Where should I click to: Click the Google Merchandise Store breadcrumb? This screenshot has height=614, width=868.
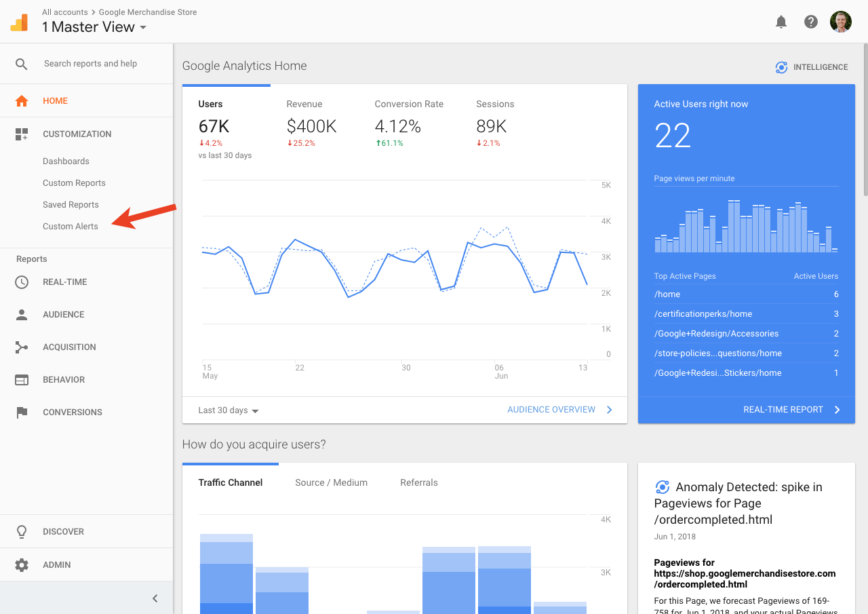click(148, 12)
